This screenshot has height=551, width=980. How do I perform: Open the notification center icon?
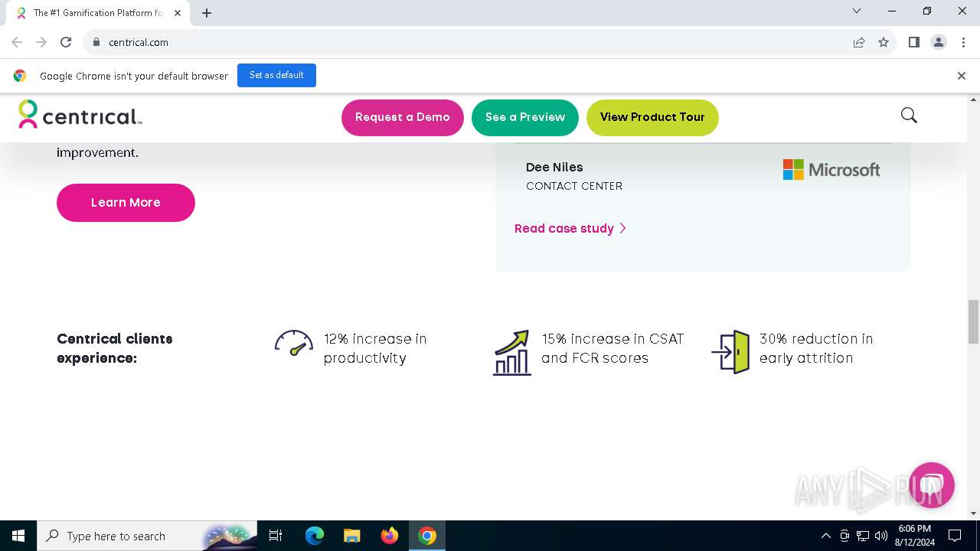[x=955, y=536]
